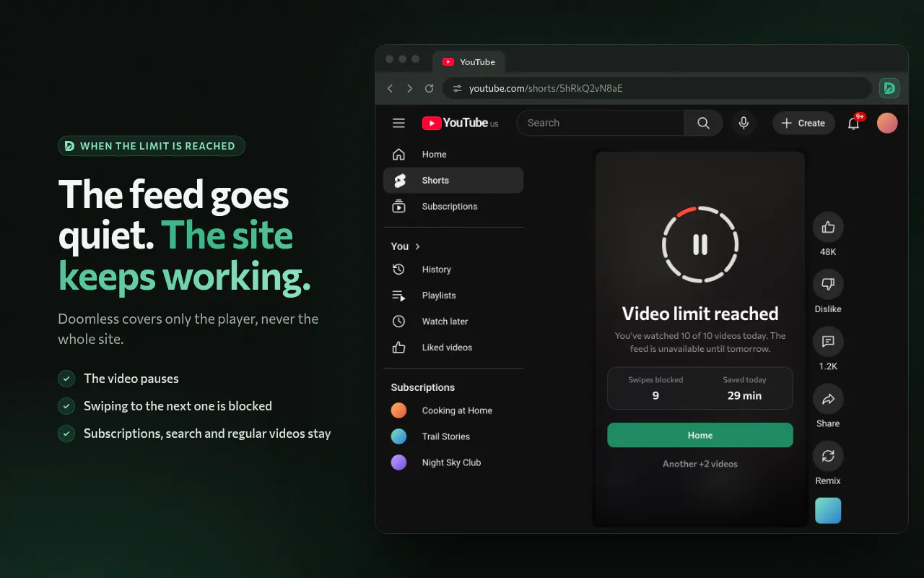Screen dimensions: 924x578
Task: Open Playlists in sidebar
Action: 453,296
